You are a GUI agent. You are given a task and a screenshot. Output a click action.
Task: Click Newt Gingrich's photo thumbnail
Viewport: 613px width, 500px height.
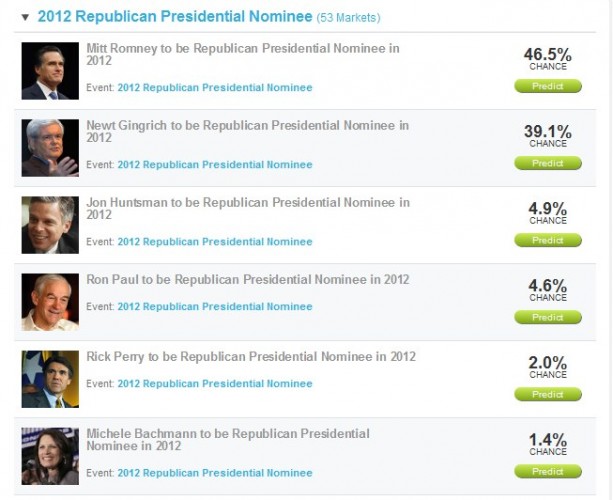pos(50,148)
